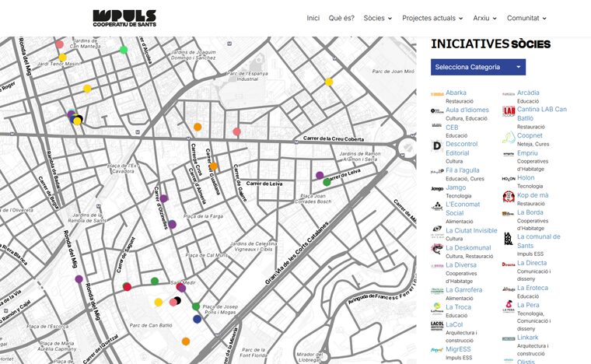Open the Què és? page
The width and height of the screenshot is (591, 364).
tap(341, 18)
